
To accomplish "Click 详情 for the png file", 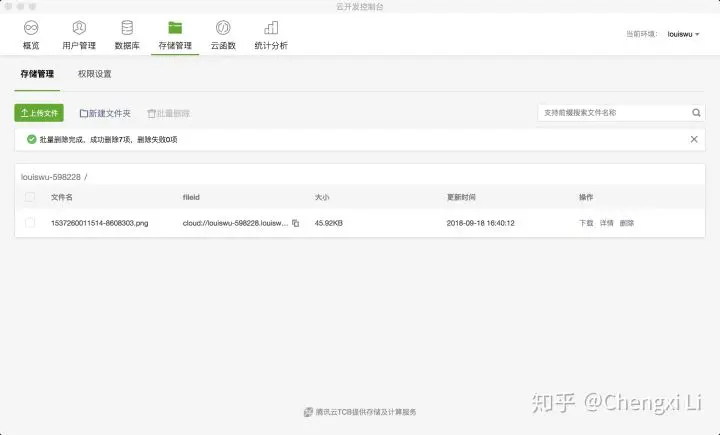I will point(607,223).
